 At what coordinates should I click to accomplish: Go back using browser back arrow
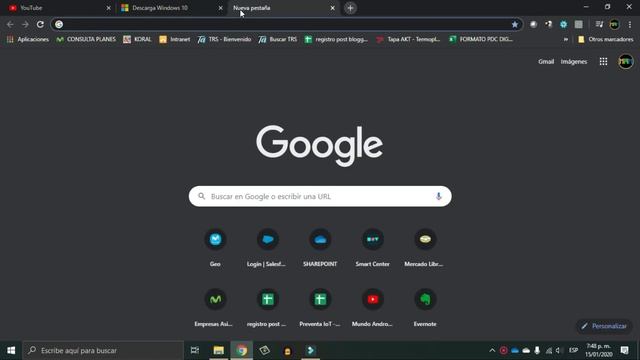pos(10,24)
